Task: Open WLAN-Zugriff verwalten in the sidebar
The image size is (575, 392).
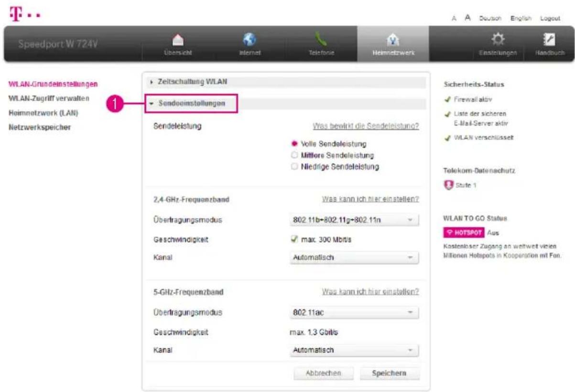Action: point(49,98)
